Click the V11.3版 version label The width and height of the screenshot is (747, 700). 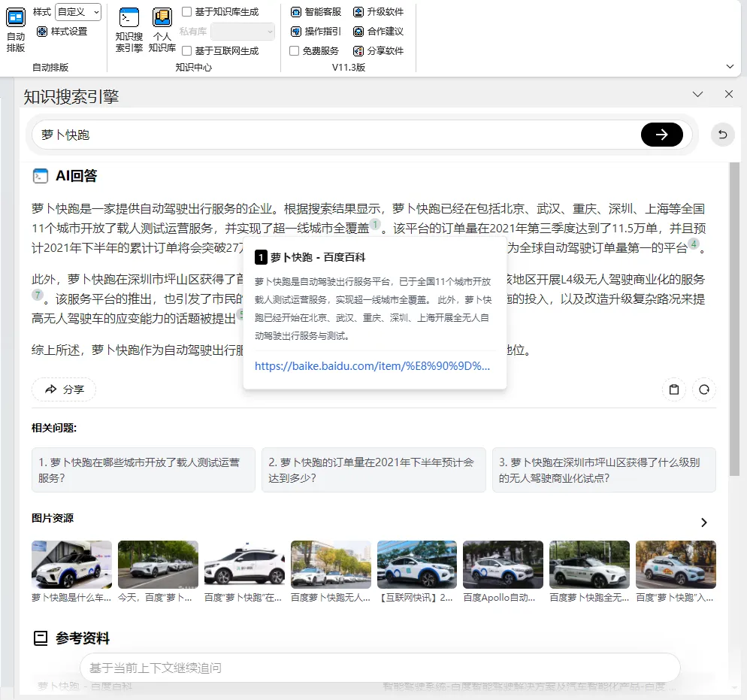click(349, 67)
